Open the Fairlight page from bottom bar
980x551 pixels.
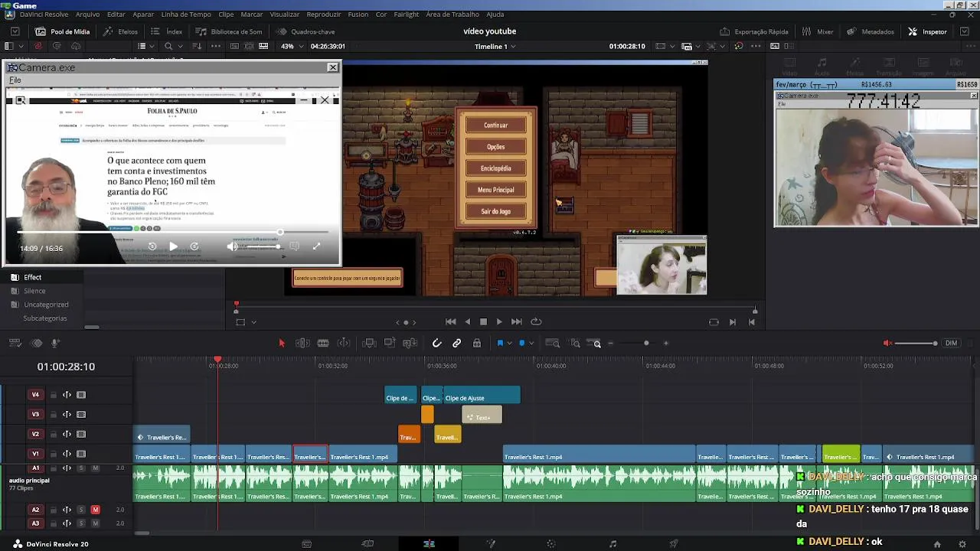click(612, 544)
